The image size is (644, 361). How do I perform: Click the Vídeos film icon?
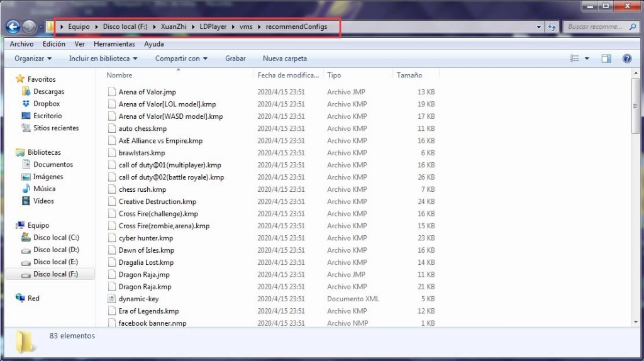(x=26, y=201)
